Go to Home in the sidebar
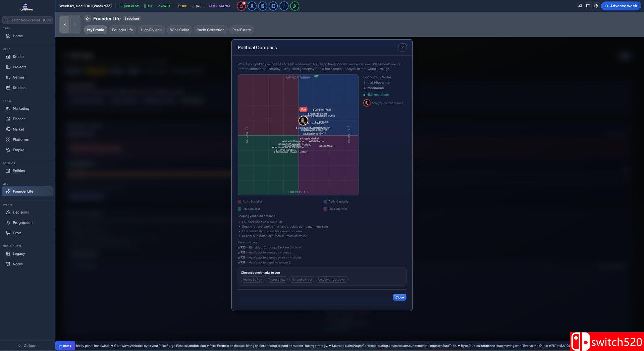The height and width of the screenshot is (351, 644). point(28,36)
